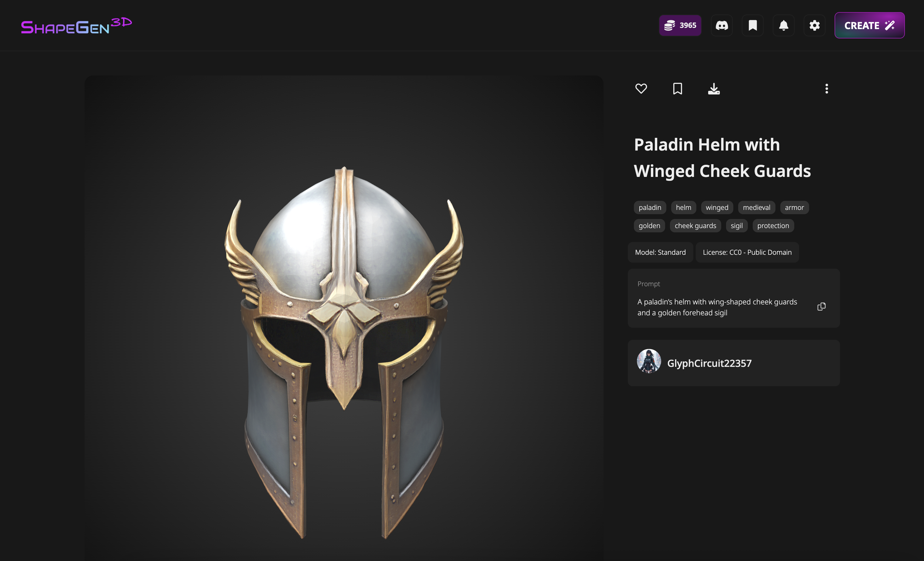This screenshot has height=561, width=924.
Task: Open the notifications bell
Action: tap(783, 25)
